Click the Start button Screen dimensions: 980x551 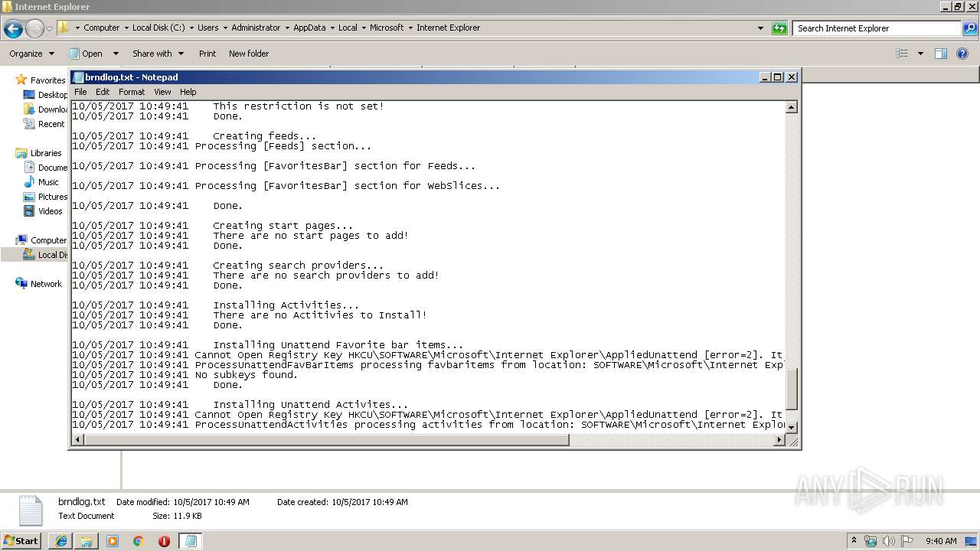pos(21,540)
